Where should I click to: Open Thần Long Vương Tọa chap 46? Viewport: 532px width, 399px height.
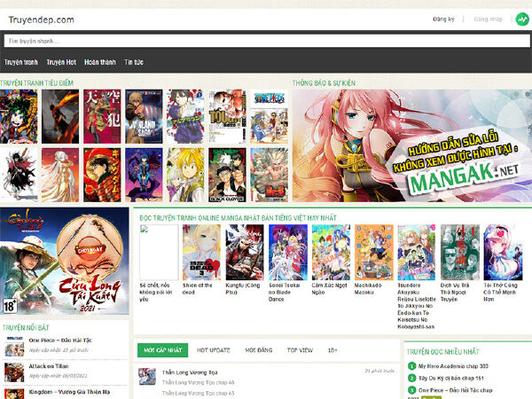click(x=198, y=382)
